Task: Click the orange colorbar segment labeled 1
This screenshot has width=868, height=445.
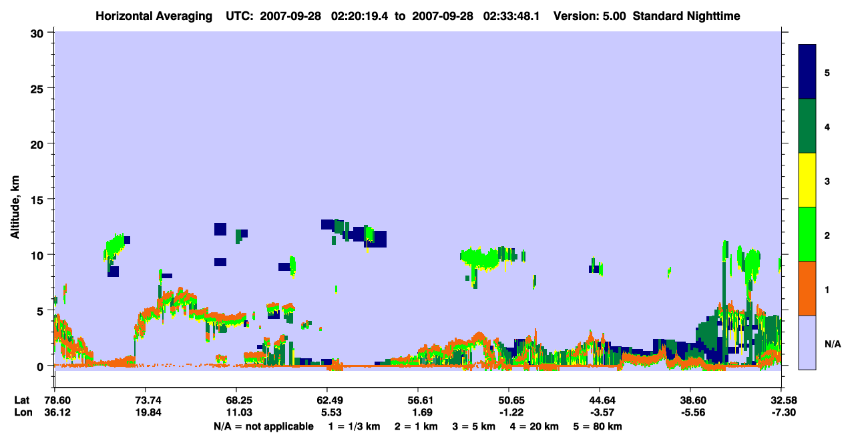Action: [x=807, y=288]
